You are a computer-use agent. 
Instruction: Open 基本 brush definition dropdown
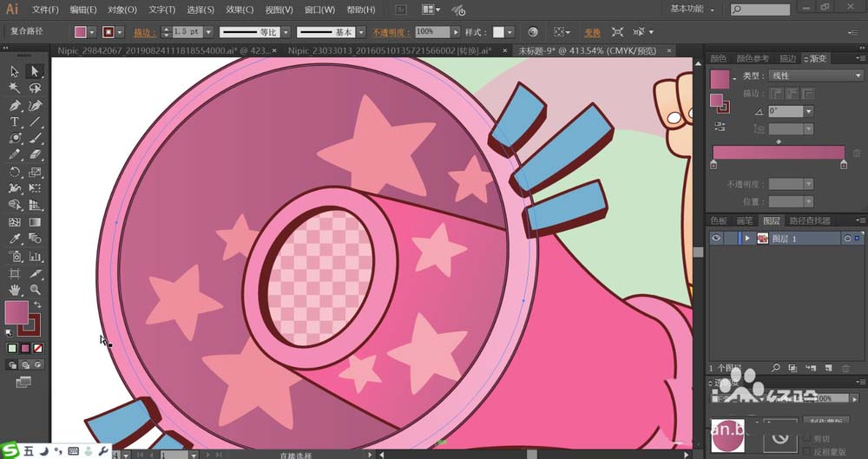(x=361, y=32)
